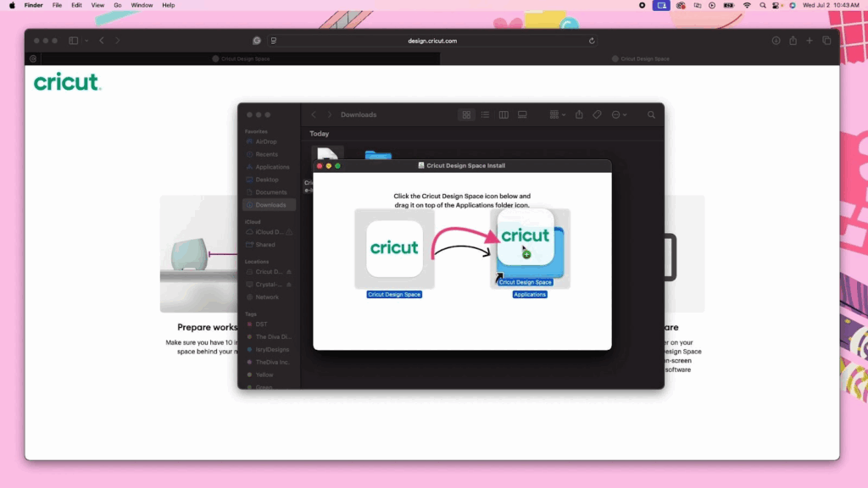Switch Finder to icon view
This screenshot has height=488, width=868.
click(x=467, y=114)
